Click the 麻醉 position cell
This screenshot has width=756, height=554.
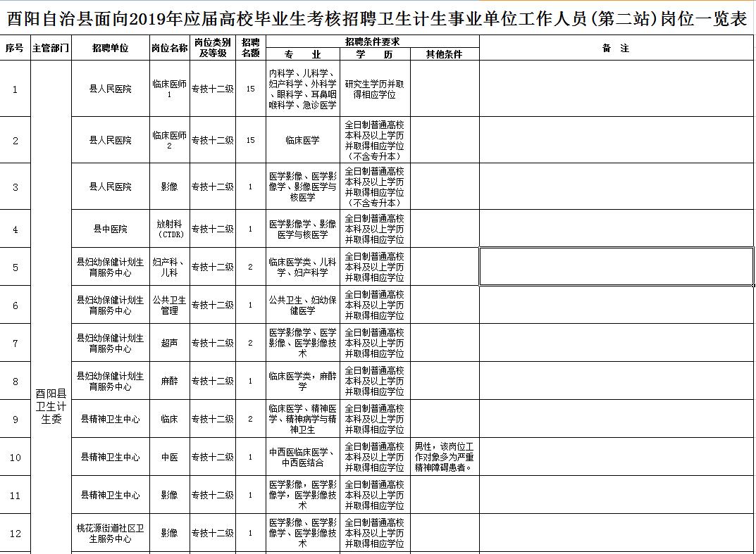pyautogui.click(x=169, y=381)
